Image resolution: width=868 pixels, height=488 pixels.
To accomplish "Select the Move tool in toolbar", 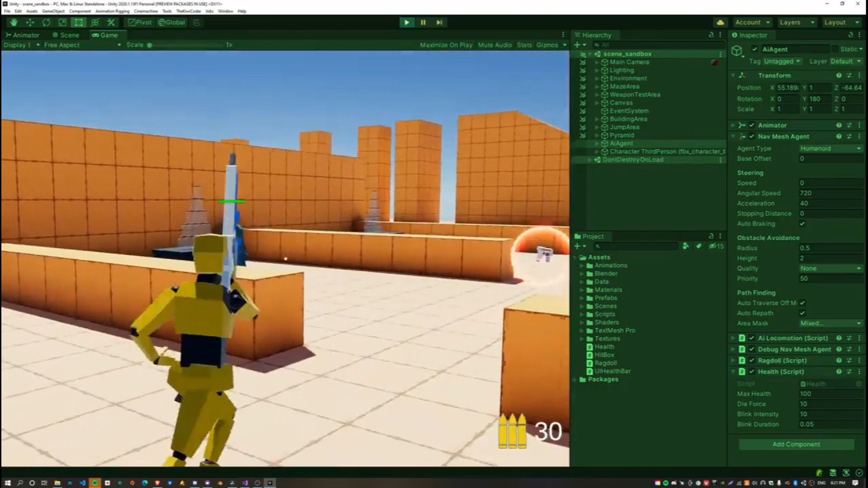I will [30, 22].
